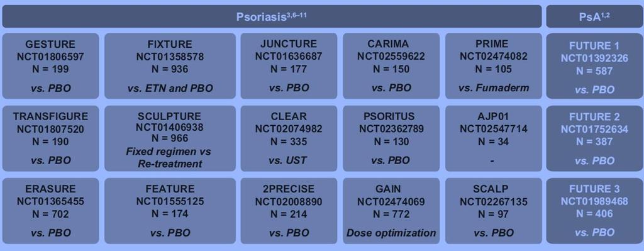Screen dimensions: 644x251
Task: Select the SCALP trial card
Action: [494, 211]
